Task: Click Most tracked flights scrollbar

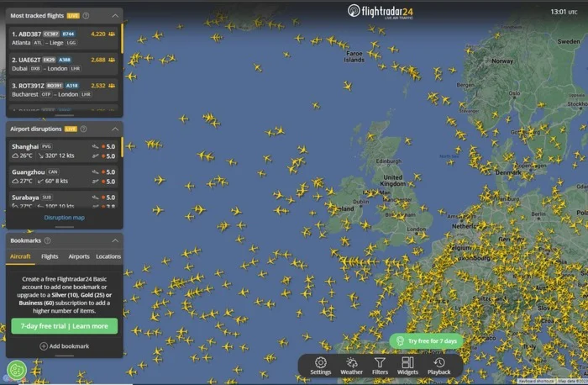Action: point(122,39)
